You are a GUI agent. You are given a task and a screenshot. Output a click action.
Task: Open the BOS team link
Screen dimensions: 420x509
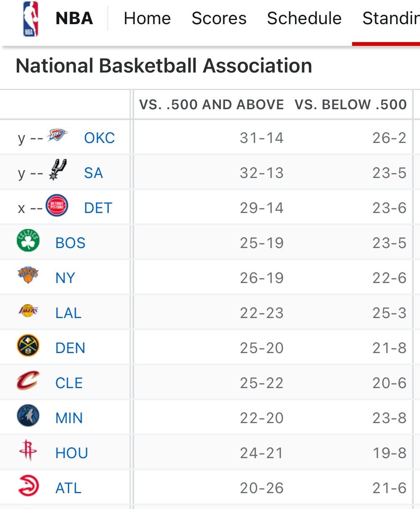click(70, 243)
